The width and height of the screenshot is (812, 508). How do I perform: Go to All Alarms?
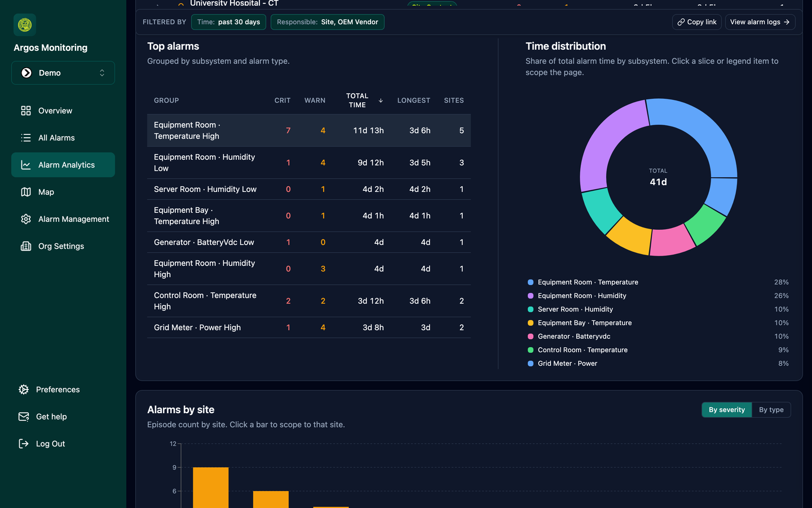tap(63, 138)
